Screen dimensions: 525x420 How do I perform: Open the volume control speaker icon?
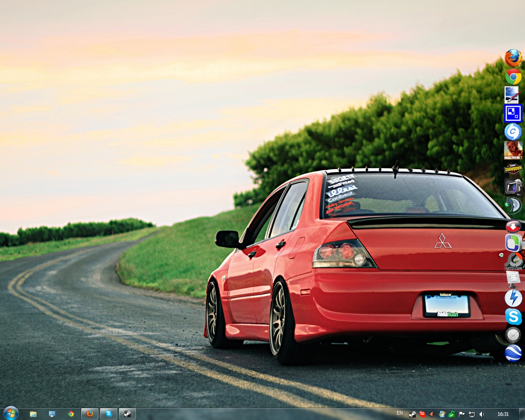482,414
